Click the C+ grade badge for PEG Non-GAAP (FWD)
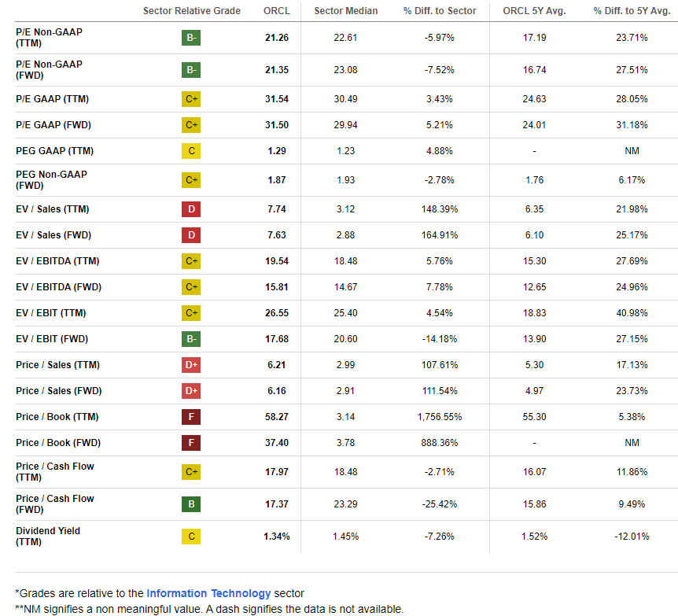Image resolution: width=678 pixels, height=616 pixels. (x=191, y=180)
